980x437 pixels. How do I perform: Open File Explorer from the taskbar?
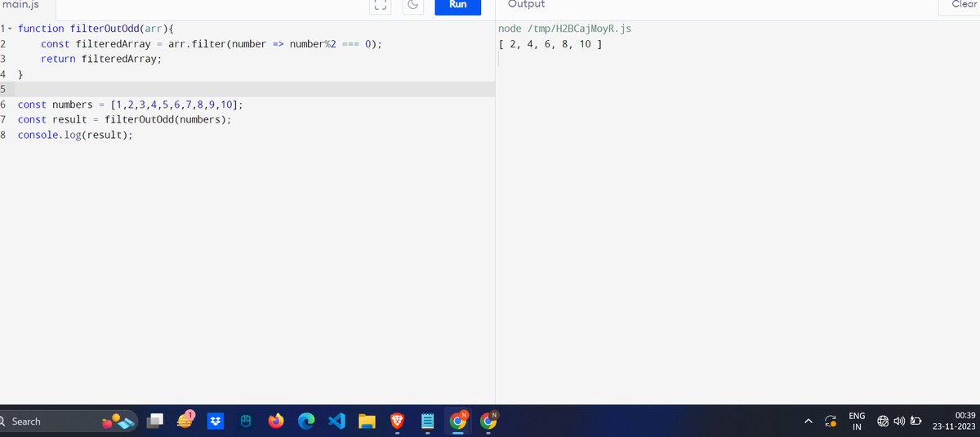click(366, 421)
